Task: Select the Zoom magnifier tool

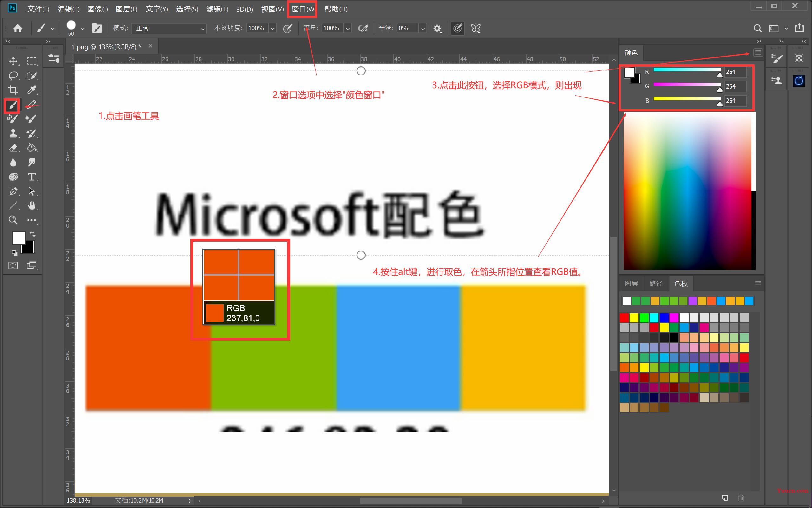Action: pyautogui.click(x=13, y=220)
